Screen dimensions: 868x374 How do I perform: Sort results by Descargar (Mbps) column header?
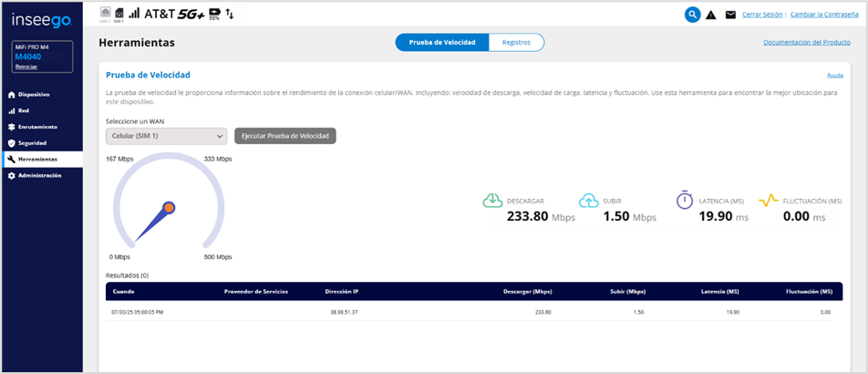pyautogui.click(x=527, y=292)
